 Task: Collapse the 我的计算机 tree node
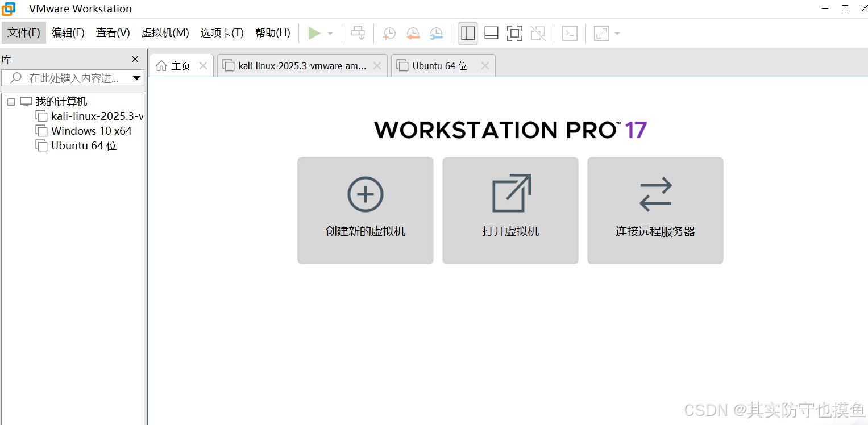pos(11,102)
